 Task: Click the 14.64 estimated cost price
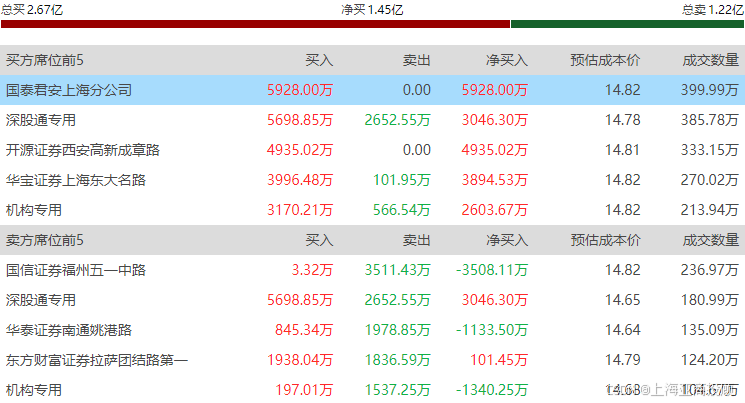click(622, 330)
